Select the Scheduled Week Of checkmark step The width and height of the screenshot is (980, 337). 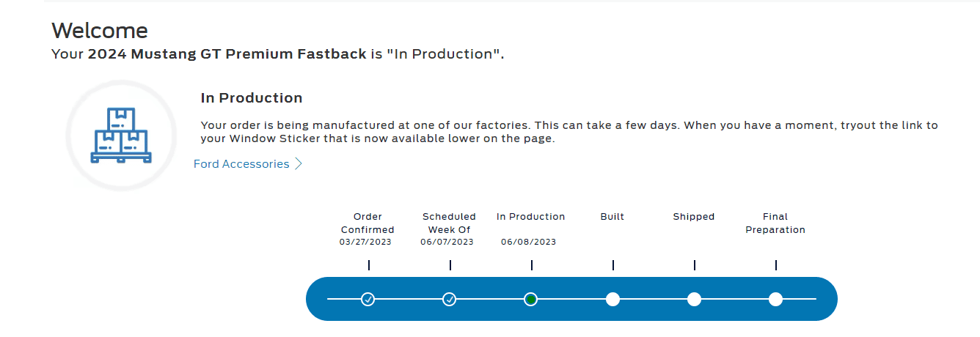tap(450, 299)
